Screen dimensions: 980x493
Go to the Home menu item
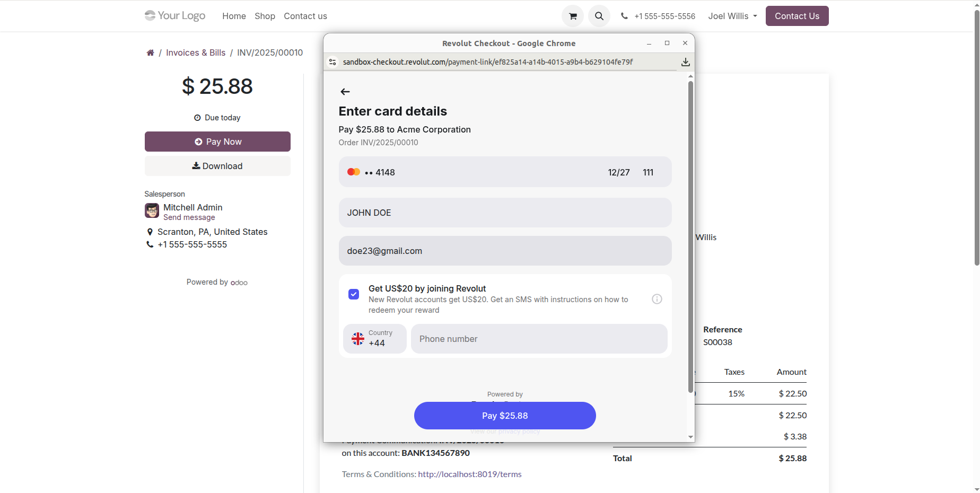[x=234, y=16]
